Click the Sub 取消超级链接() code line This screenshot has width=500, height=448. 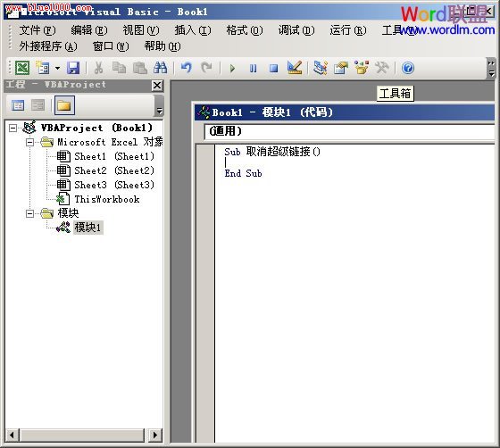[272, 152]
